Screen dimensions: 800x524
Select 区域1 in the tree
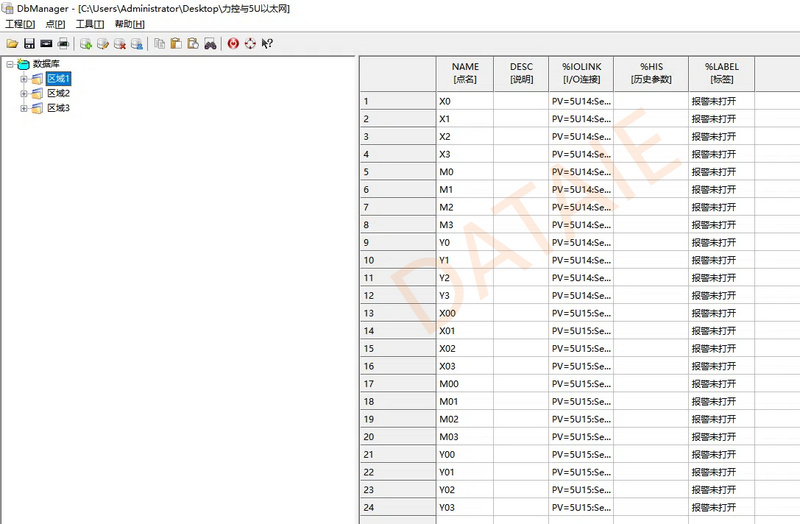coord(58,79)
